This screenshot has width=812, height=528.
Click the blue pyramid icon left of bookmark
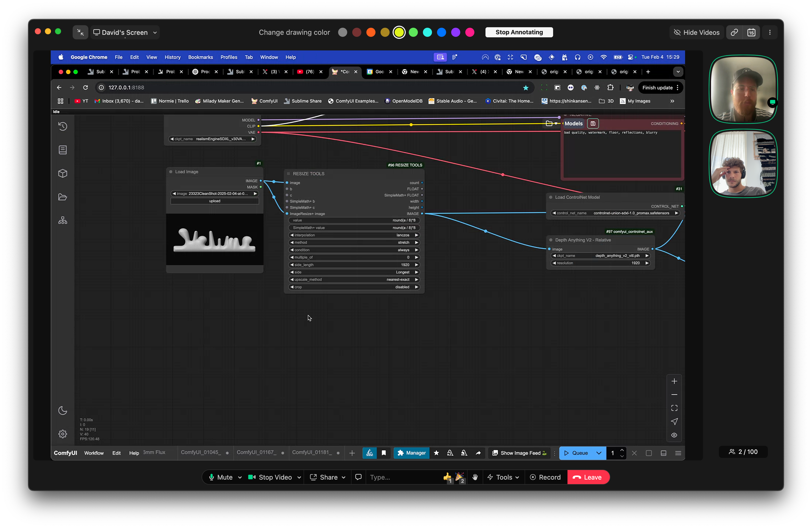tap(369, 453)
